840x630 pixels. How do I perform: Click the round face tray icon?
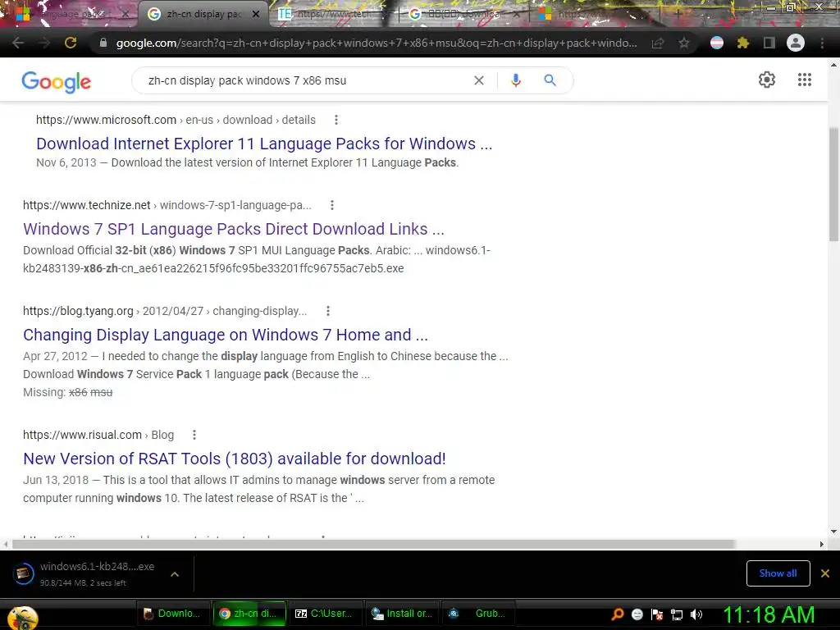pyautogui.click(x=637, y=614)
